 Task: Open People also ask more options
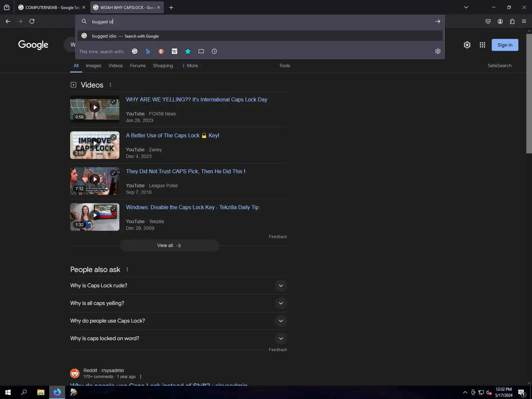tap(127, 270)
